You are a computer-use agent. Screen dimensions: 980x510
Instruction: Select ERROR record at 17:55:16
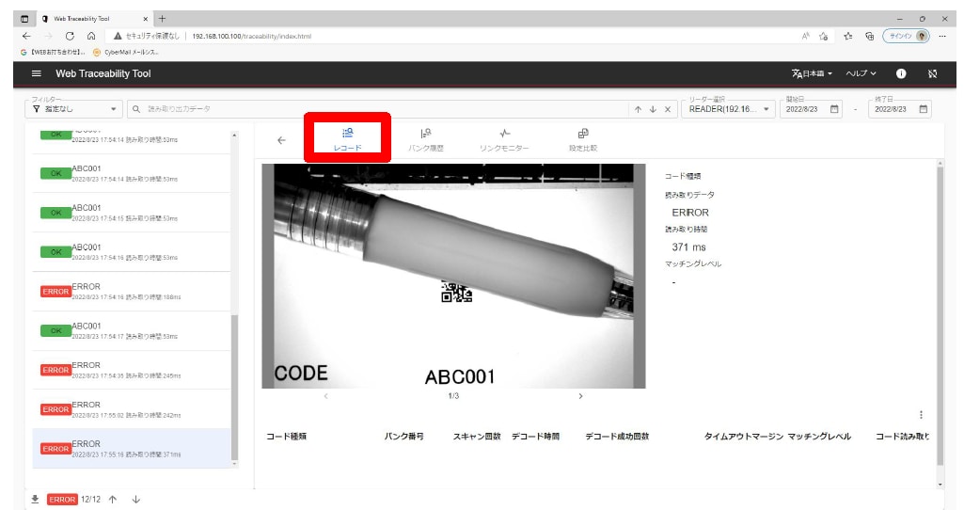coord(132,449)
